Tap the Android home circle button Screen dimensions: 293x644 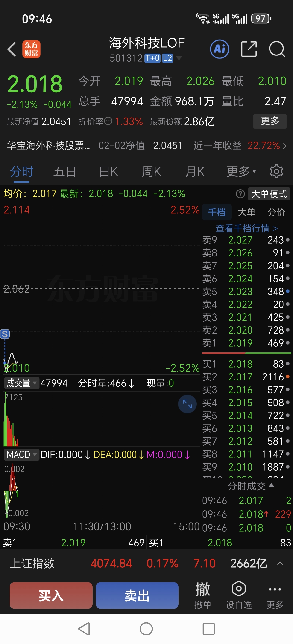pyautogui.click(x=146, y=629)
